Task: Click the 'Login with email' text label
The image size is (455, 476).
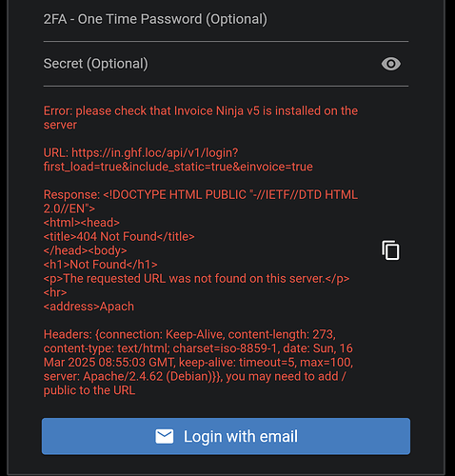Action: tap(241, 436)
